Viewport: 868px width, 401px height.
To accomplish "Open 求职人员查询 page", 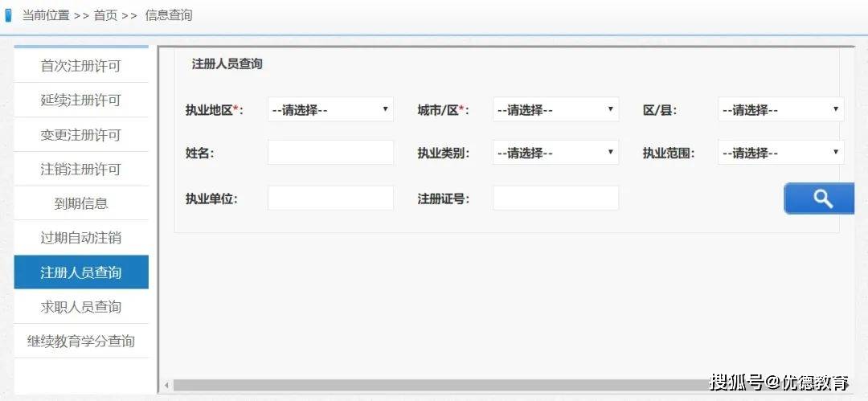I will (x=81, y=306).
